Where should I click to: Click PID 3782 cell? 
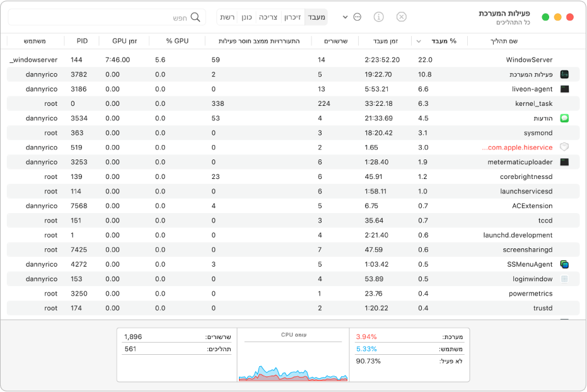pyautogui.click(x=79, y=74)
